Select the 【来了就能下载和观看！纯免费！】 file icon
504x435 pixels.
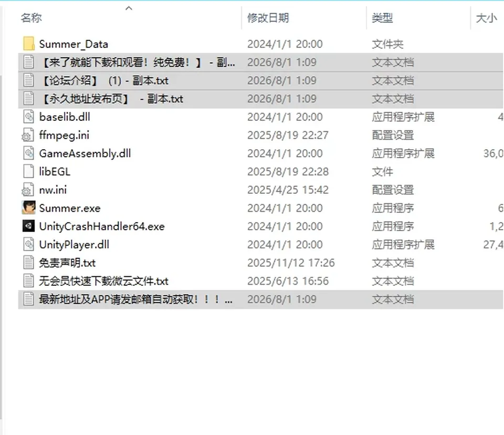28,62
